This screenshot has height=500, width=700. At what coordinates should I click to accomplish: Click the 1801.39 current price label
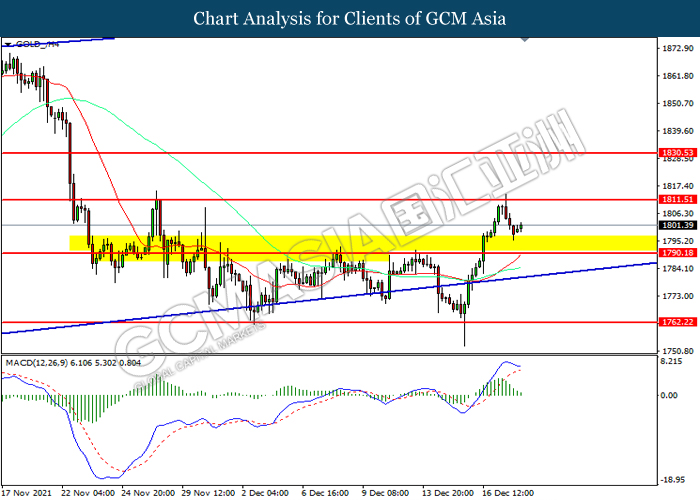click(678, 225)
